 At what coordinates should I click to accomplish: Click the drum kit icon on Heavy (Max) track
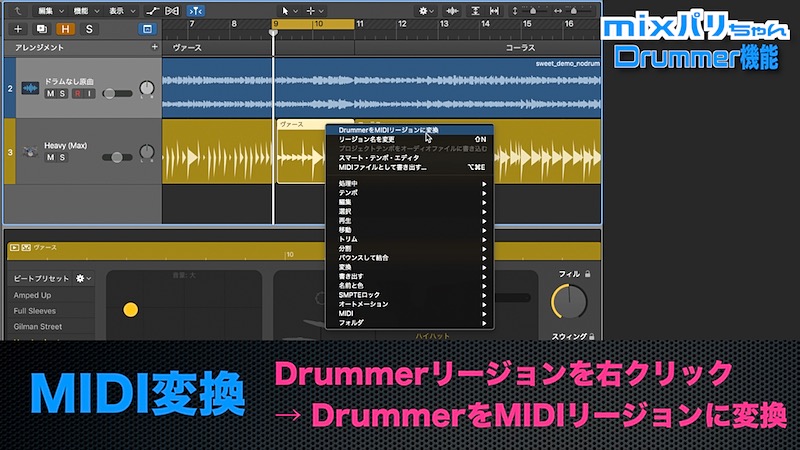click(x=30, y=152)
